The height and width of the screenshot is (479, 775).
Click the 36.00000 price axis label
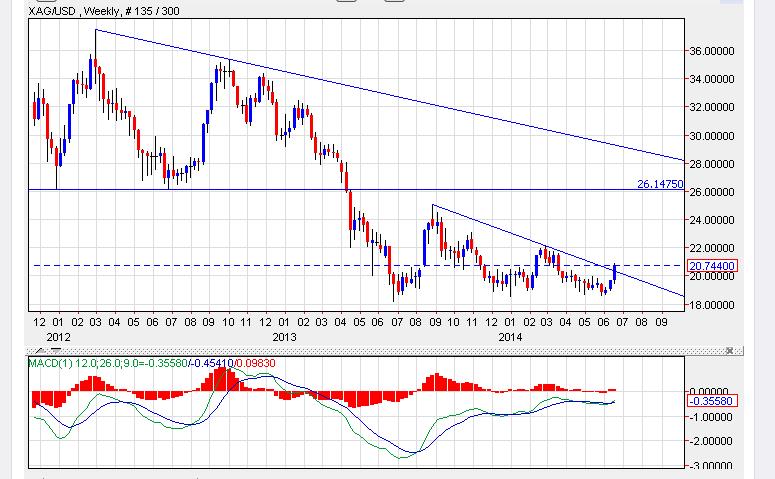coord(714,50)
